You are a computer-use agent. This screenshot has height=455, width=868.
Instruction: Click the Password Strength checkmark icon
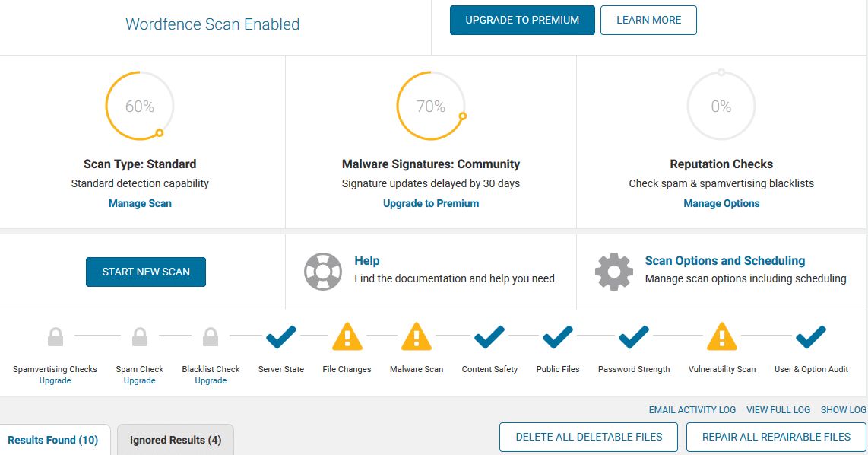634,336
